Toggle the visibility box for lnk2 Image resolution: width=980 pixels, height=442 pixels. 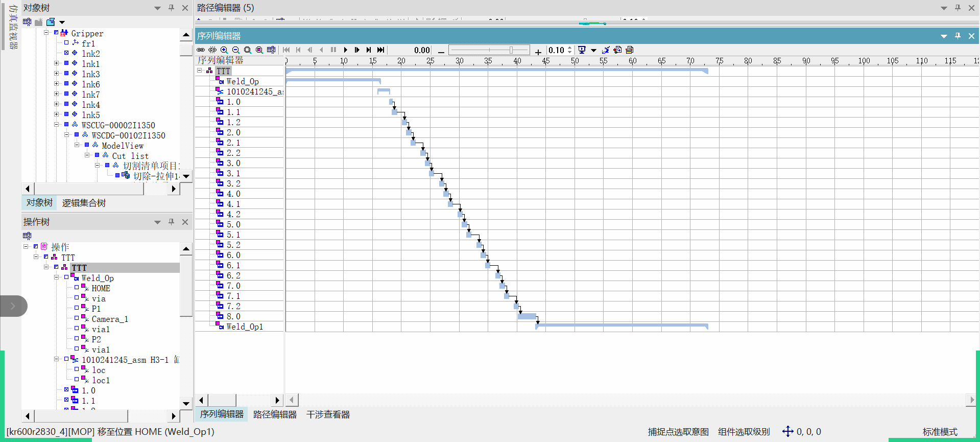[66, 53]
